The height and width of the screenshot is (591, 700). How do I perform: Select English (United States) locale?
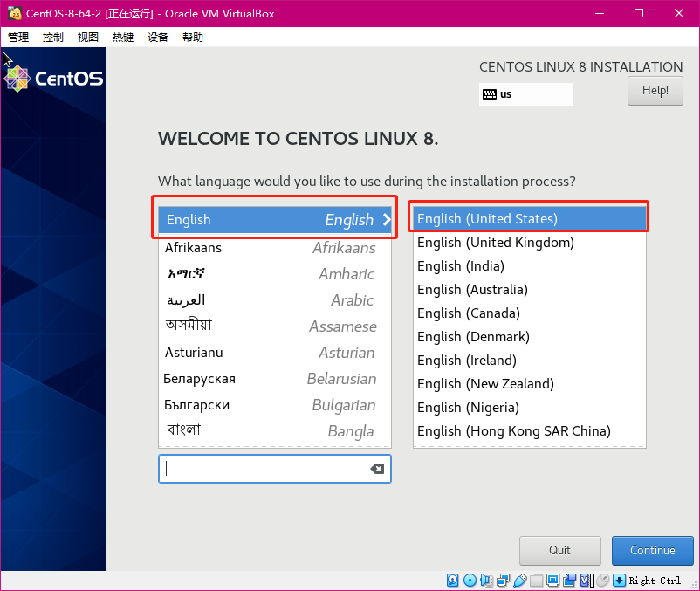pyautogui.click(x=530, y=219)
